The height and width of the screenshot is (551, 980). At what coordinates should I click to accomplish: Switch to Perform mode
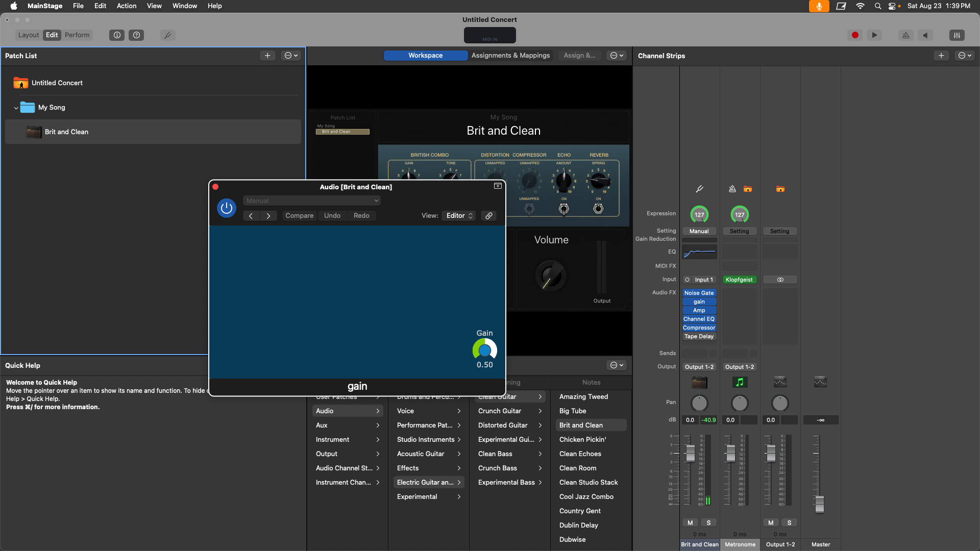point(77,35)
